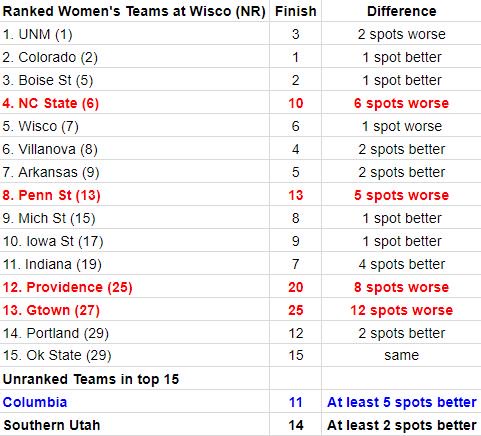Select the 'Ranked Women's Teams at Wisco' header cell
The image size is (481, 436).
tap(134, 11)
